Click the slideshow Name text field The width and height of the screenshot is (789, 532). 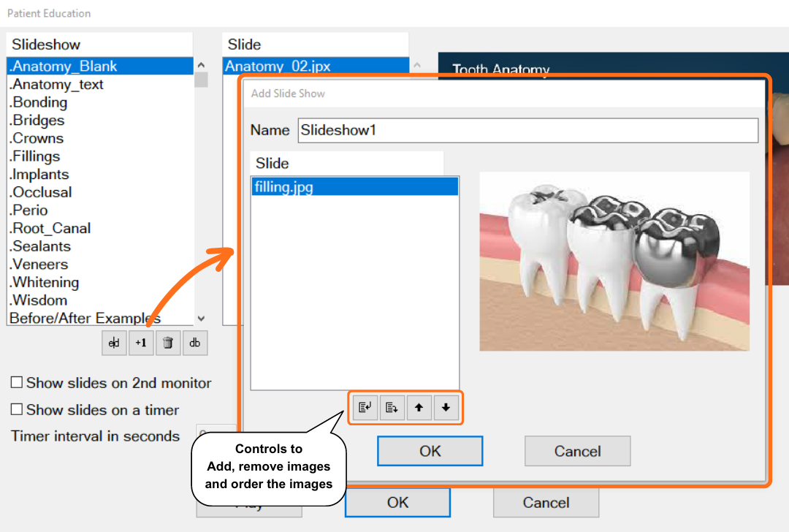point(527,131)
